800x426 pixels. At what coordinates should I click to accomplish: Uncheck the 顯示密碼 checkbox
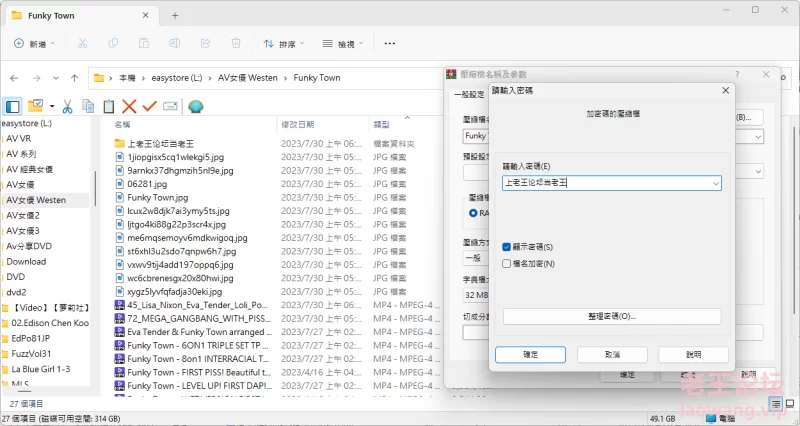[x=508, y=246]
